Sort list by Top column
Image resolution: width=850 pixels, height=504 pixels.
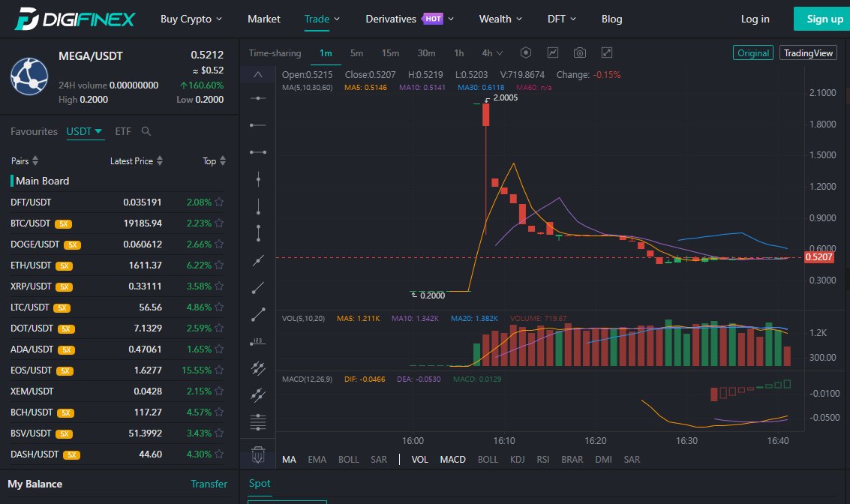(x=214, y=161)
